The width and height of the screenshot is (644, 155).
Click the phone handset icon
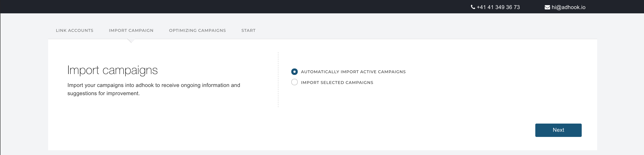(x=473, y=7)
